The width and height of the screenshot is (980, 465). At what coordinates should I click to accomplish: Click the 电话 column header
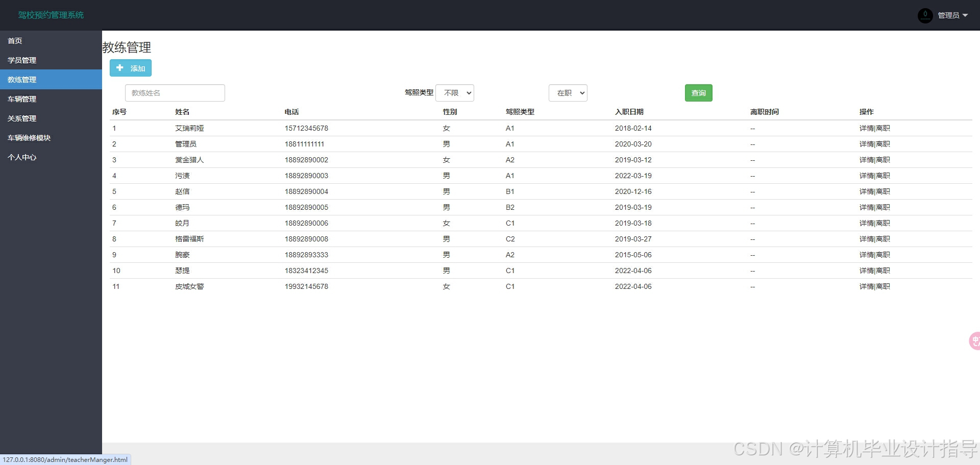pyautogui.click(x=292, y=112)
